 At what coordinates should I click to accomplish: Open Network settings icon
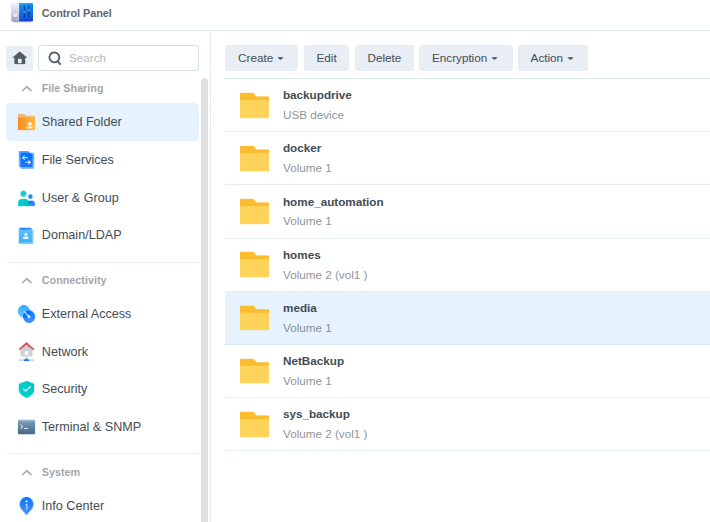[26, 352]
